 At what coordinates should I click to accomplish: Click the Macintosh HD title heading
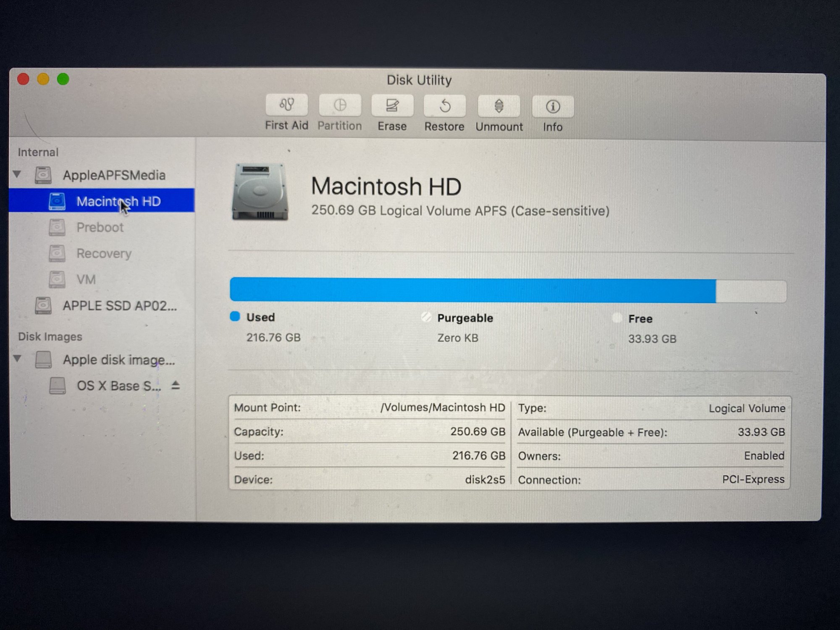[386, 186]
